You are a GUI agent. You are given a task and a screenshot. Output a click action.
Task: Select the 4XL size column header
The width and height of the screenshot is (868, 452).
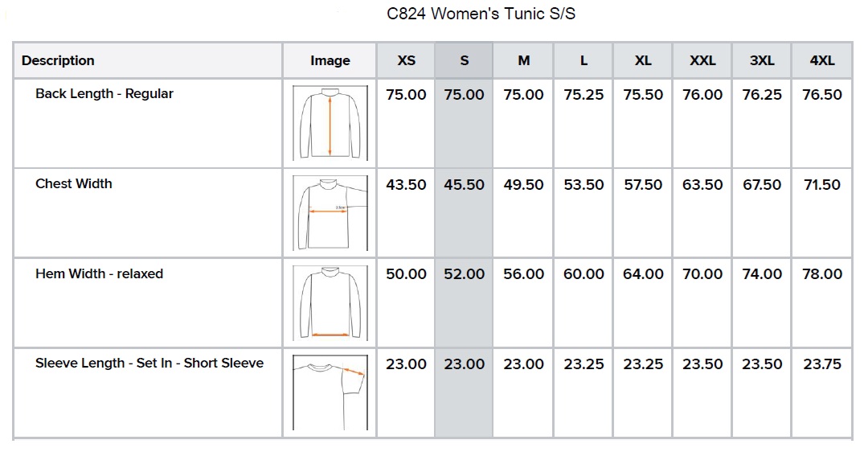[x=822, y=60]
